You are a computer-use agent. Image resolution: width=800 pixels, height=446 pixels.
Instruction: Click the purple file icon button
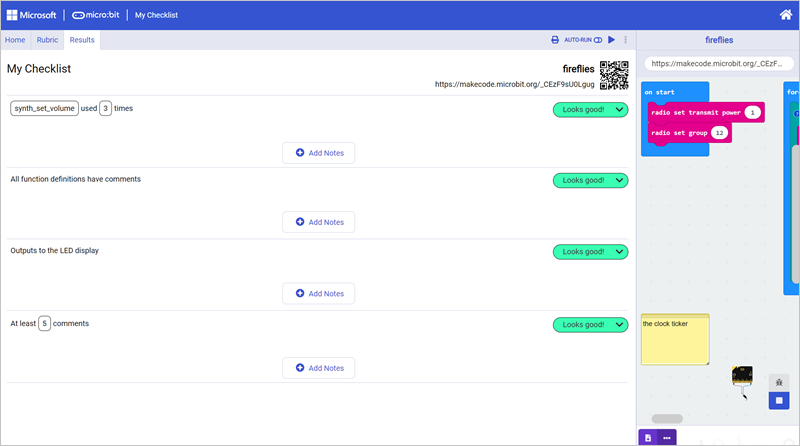[x=648, y=438]
